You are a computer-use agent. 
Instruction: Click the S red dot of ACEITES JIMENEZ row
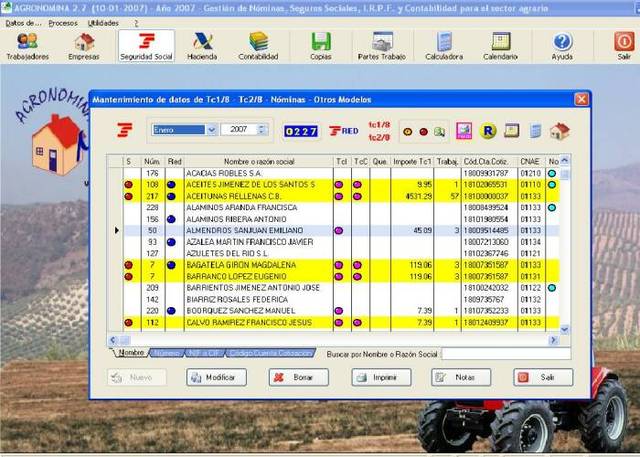click(x=129, y=185)
